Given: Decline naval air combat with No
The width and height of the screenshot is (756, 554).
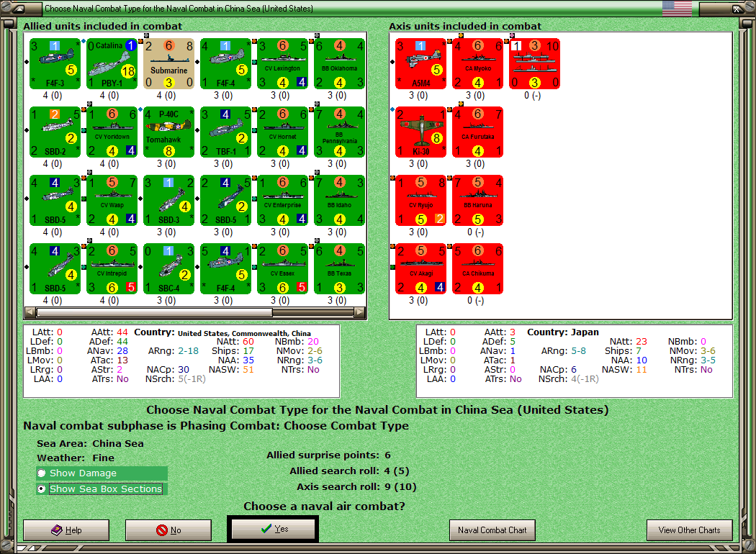Looking at the screenshot, I should pyautogui.click(x=168, y=530).
